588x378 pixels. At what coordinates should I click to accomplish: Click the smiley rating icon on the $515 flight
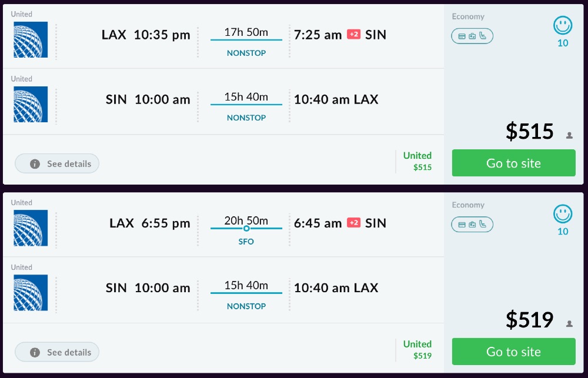click(x=563, y=26)
